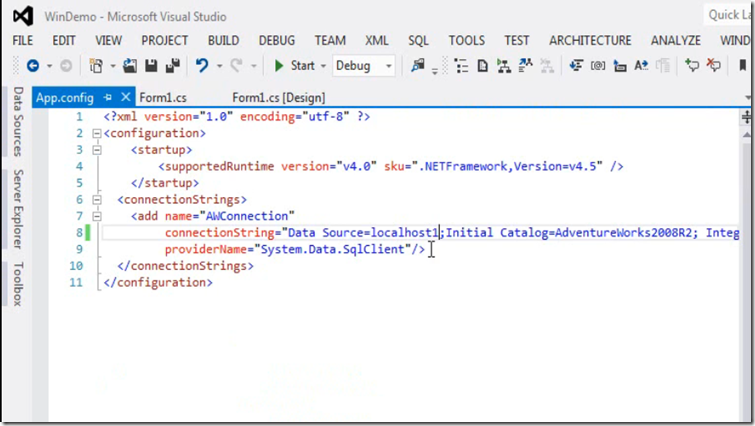Click the Visual Studio logo icon
Image resolution: width=755 pixels, height=426 pixels.
(23, 16)
